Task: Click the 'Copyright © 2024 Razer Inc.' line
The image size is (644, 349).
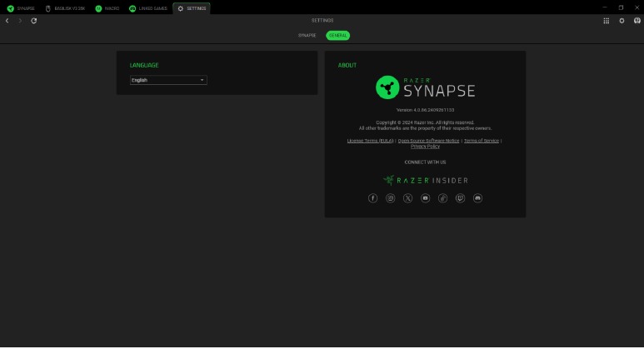Action: click(425, 122)
